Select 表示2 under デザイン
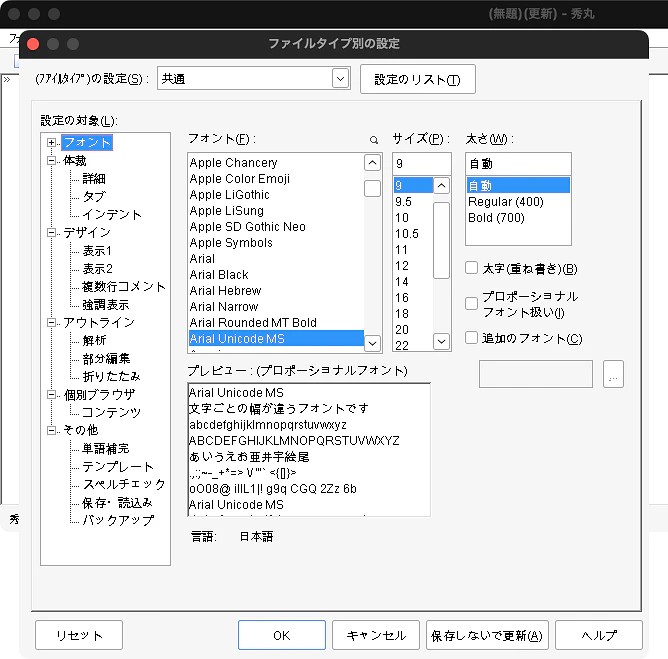Image resolution: width=668 pixels, height=659 pixels. (97, 268)
